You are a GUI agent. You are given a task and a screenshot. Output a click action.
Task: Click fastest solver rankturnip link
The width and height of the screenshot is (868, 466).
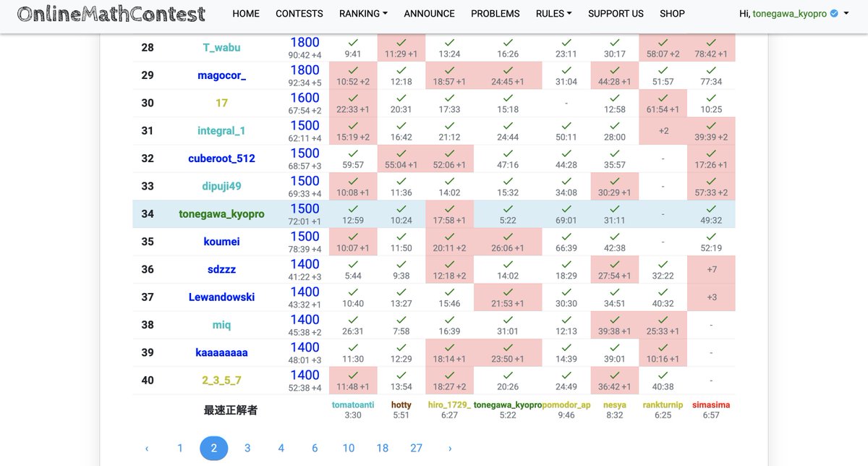click(663, 405)
